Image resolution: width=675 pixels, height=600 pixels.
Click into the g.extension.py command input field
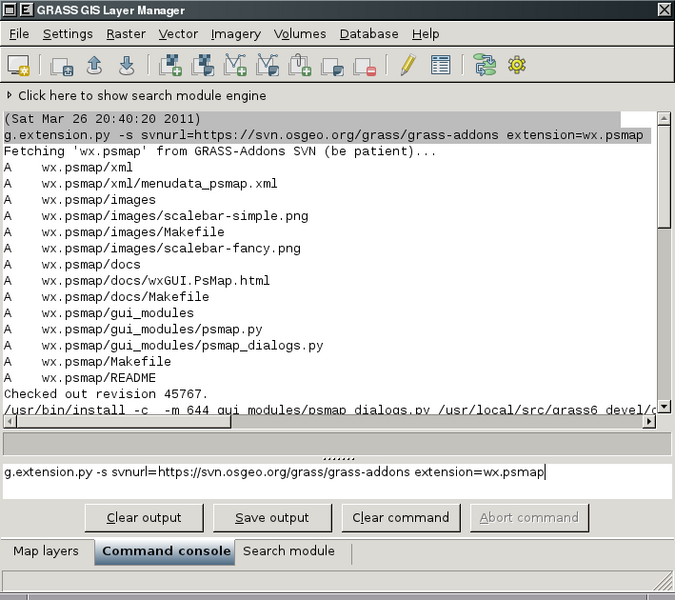tap(337, 481)
